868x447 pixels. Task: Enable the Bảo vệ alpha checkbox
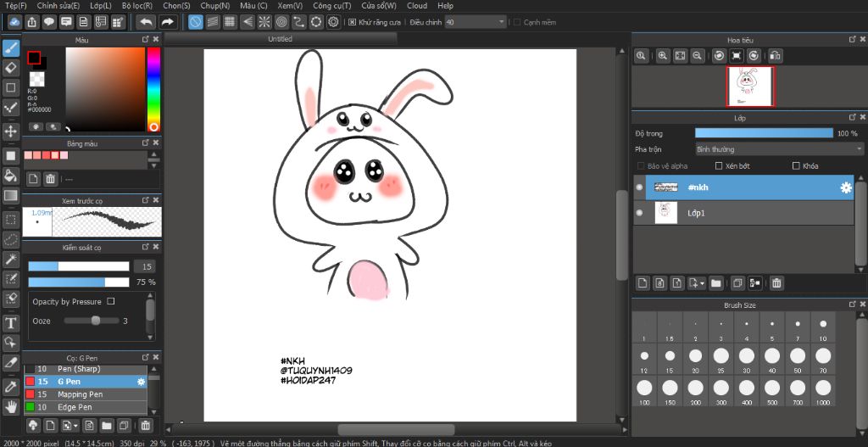[641, 165]
